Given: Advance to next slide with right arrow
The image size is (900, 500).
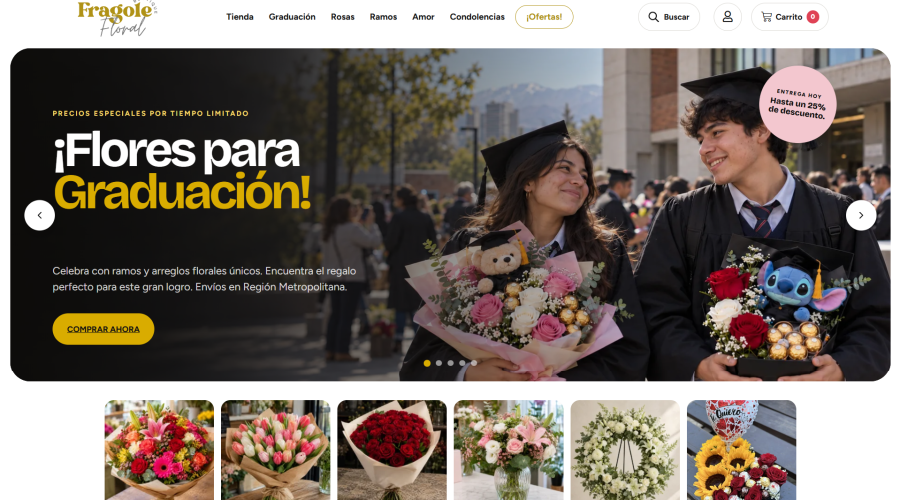Looking at the screenshot, I should [861, 215].
